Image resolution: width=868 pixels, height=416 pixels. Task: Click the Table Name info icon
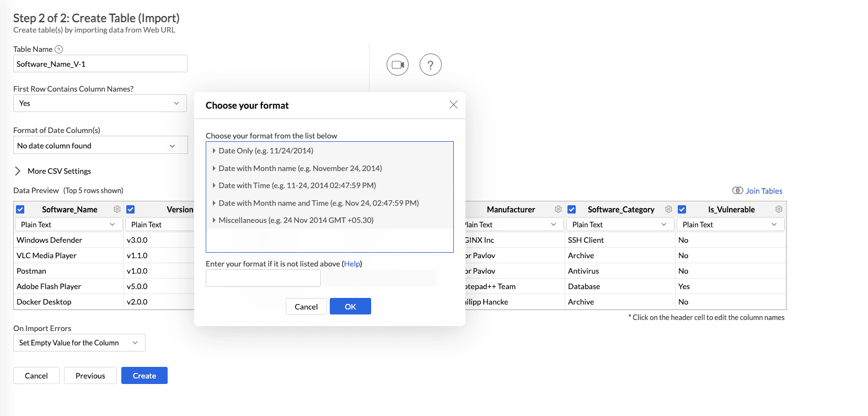[x=59, y=50]
